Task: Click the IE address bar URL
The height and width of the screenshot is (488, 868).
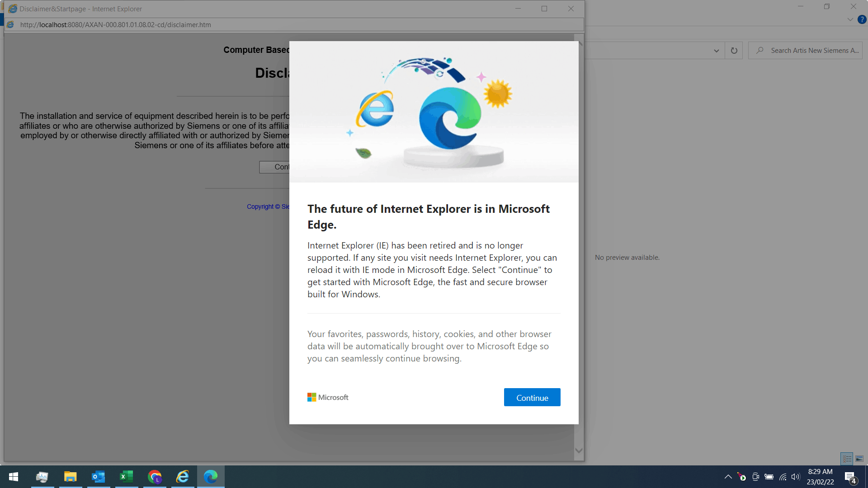Action: pyautogui.click(x=115, y=24)
